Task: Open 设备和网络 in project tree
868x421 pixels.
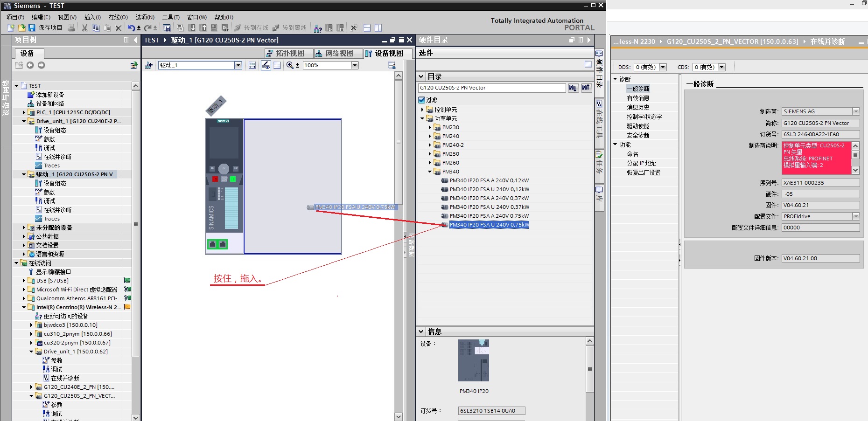Action: coord(50,104)
